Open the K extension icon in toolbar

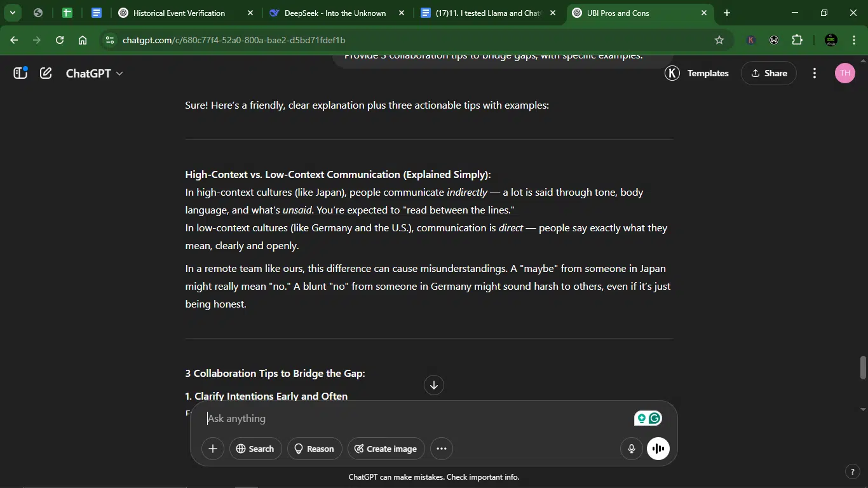click(751, 40)
